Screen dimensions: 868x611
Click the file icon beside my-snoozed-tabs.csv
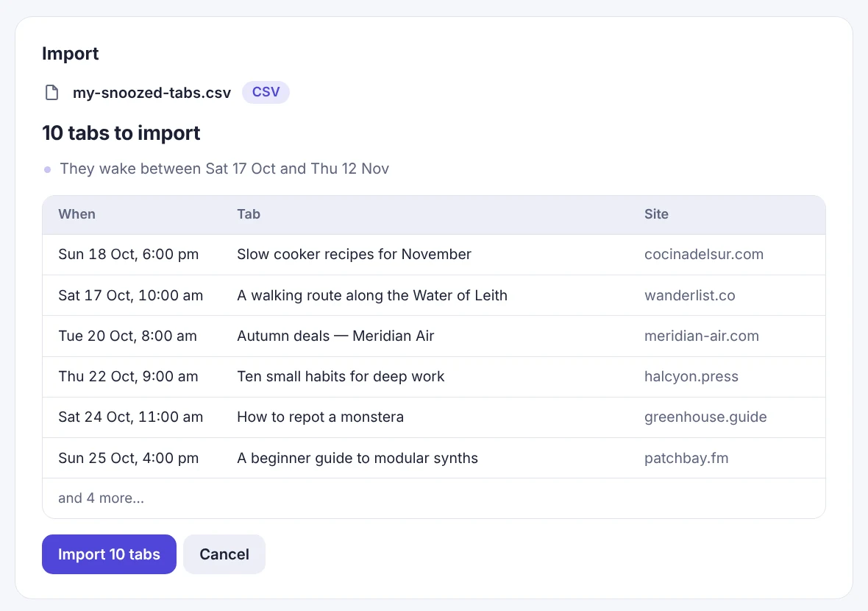pyautogui.click(x=51, y=92)
